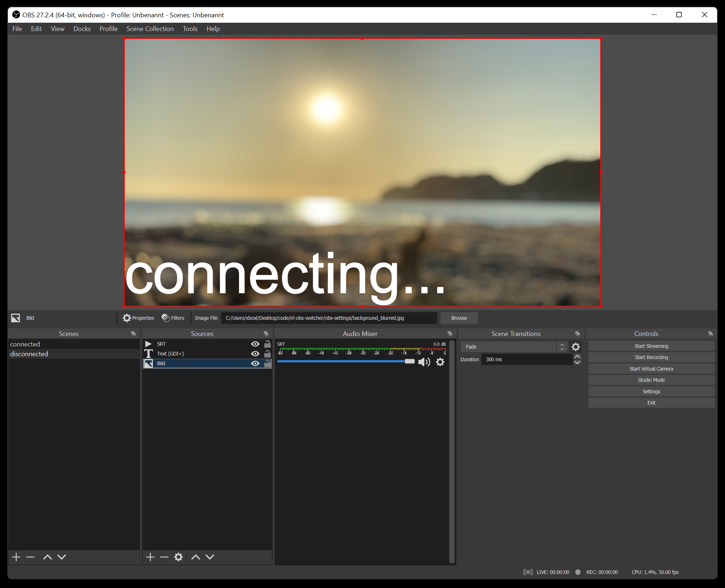The image size is (725, 588).
Task: Open source properties gear in Sources toolbar
Action: pos(178,557)
